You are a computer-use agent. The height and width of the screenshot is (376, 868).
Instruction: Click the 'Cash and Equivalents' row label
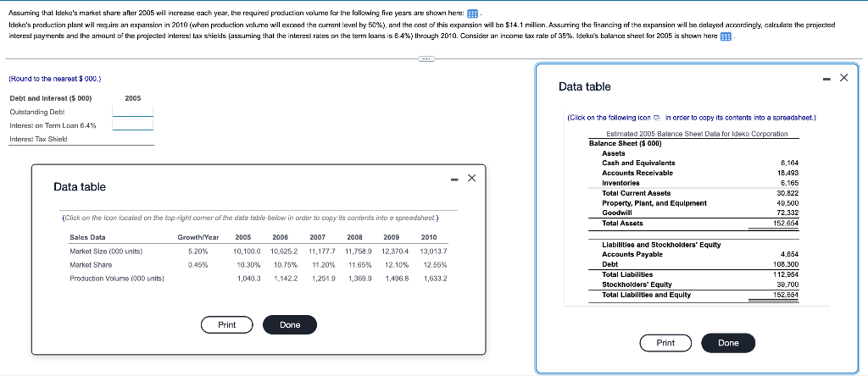[x=638, y=163]
